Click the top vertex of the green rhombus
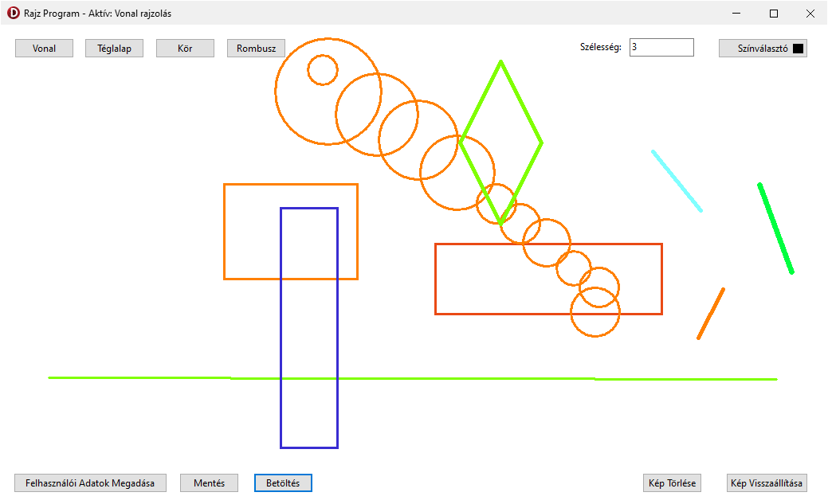 [500, 61]
